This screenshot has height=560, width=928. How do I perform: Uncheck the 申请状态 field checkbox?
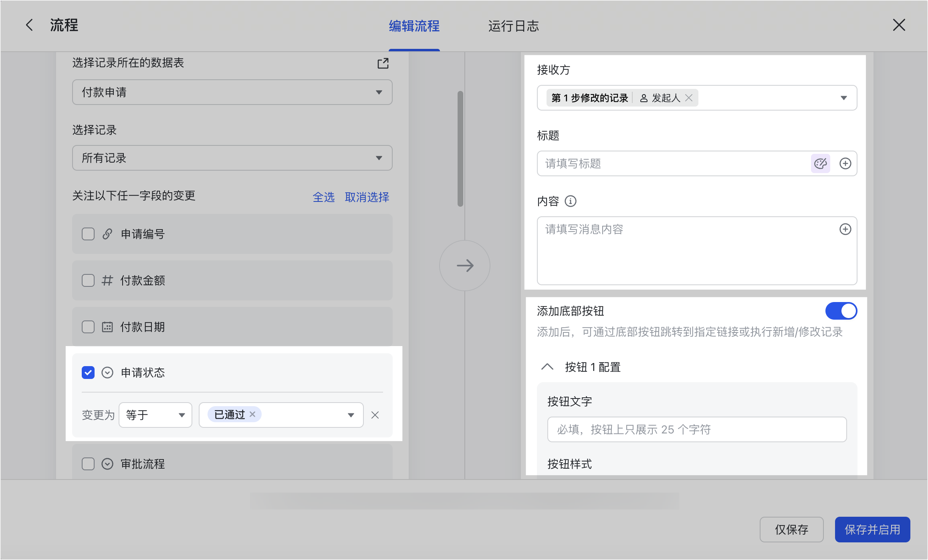(88, 373)
